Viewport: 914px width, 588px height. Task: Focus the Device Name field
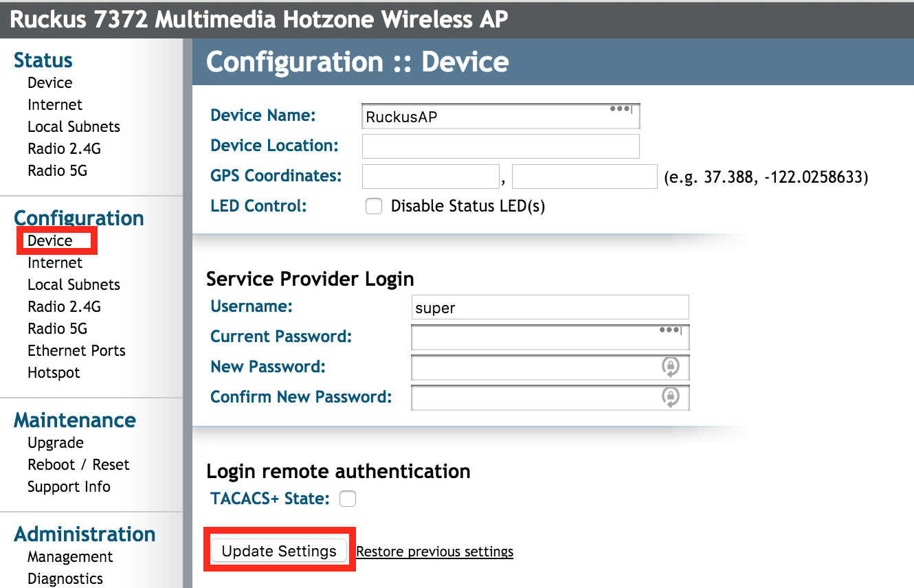pos(500,116)
